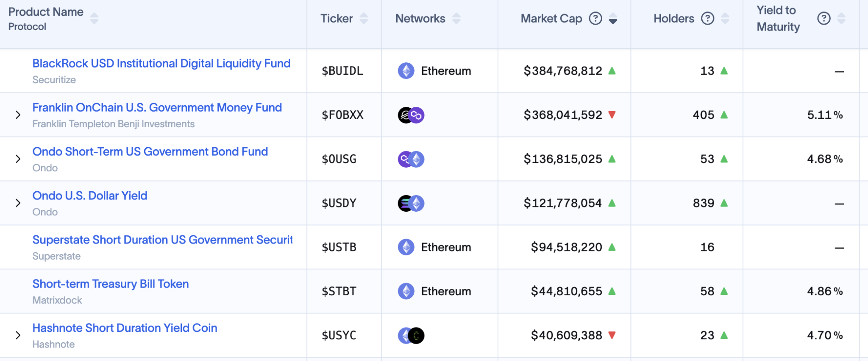The width and height of the screenshot is (868, 361).
Task: Click the $44,810,655 market cap value
Action: (567, 291)
